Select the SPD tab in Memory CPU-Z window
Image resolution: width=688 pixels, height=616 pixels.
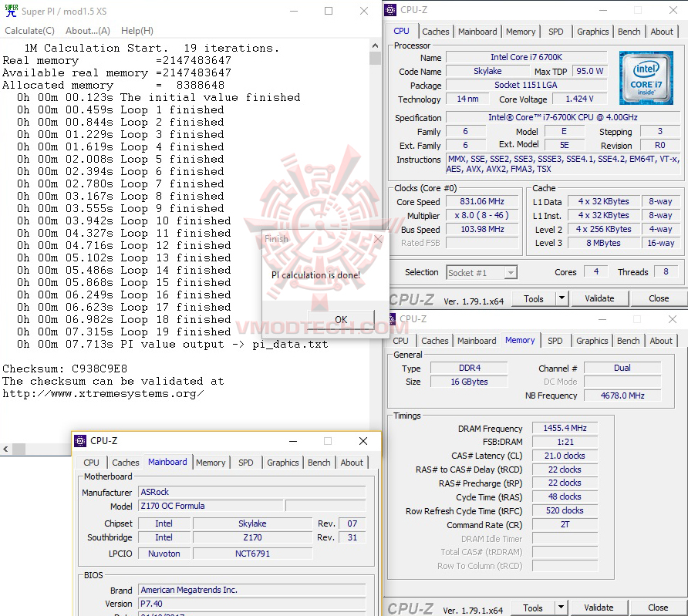[x=555, y=341]
